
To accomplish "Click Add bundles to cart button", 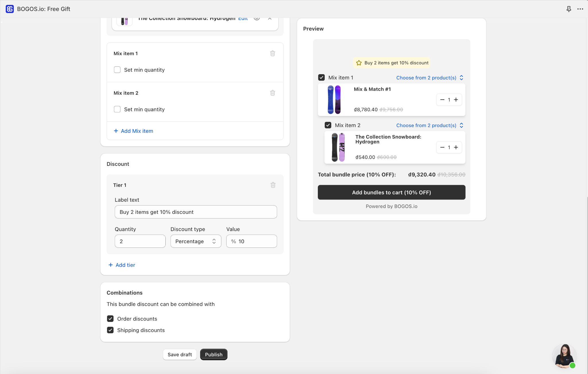I will coord(391,192).
